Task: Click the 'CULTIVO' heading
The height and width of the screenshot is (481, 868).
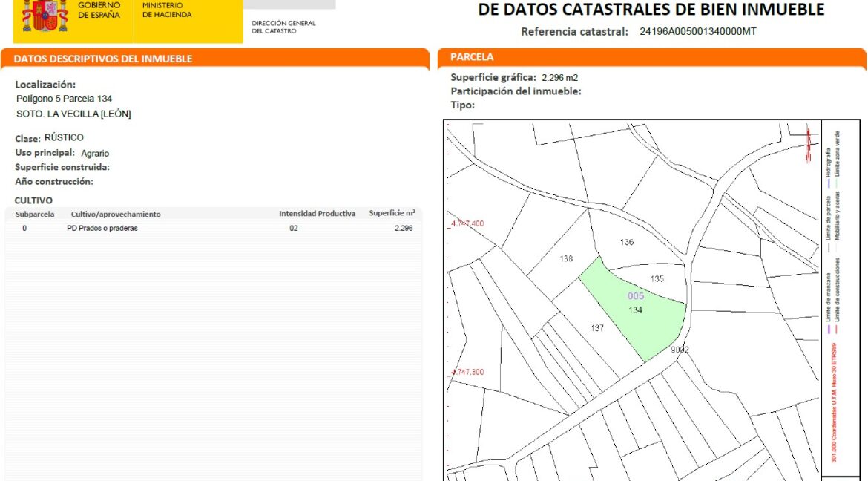Action: coord(33,200)
